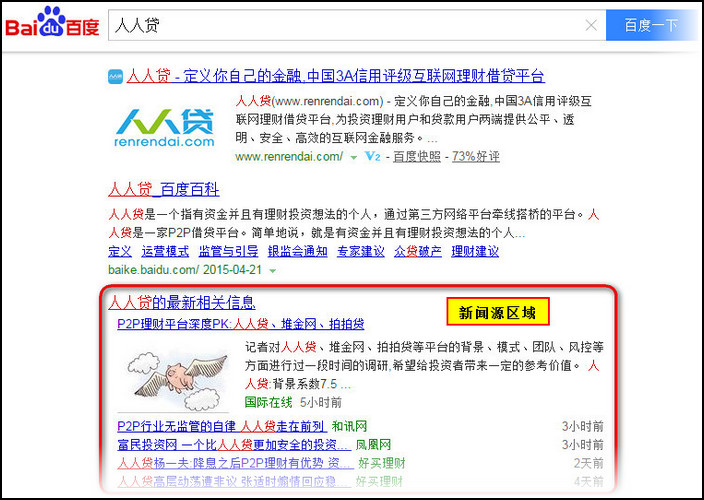The image size is (704, 500).
Task: Click the renrendai.com logo thumbnail
Action: click(164, 127)
